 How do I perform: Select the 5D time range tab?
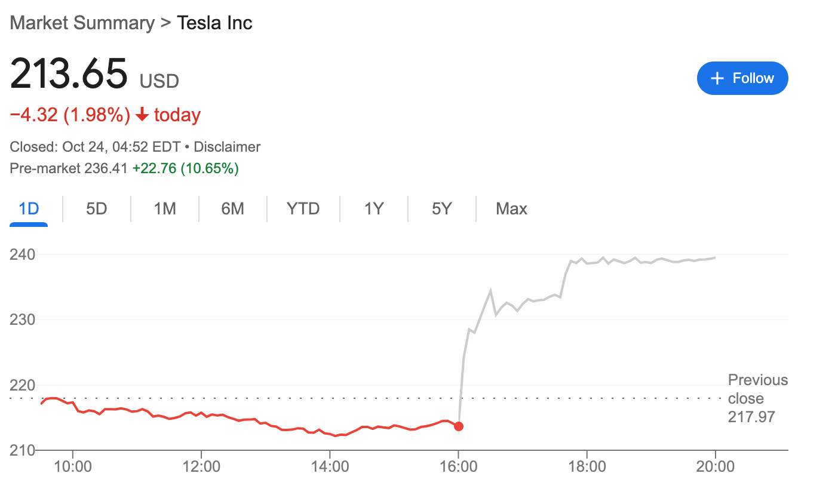pos(96,208)
